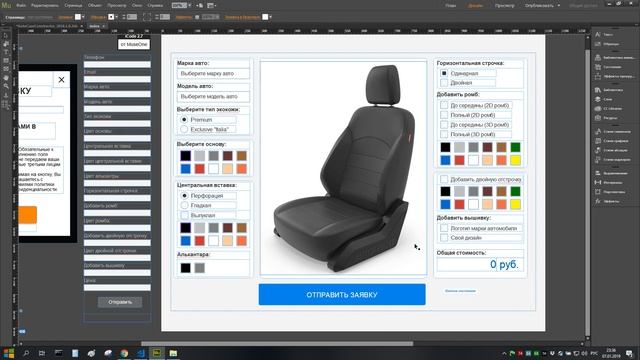
Task: Check Полный (3D ромб) checkbox
Action: point(444,134)
